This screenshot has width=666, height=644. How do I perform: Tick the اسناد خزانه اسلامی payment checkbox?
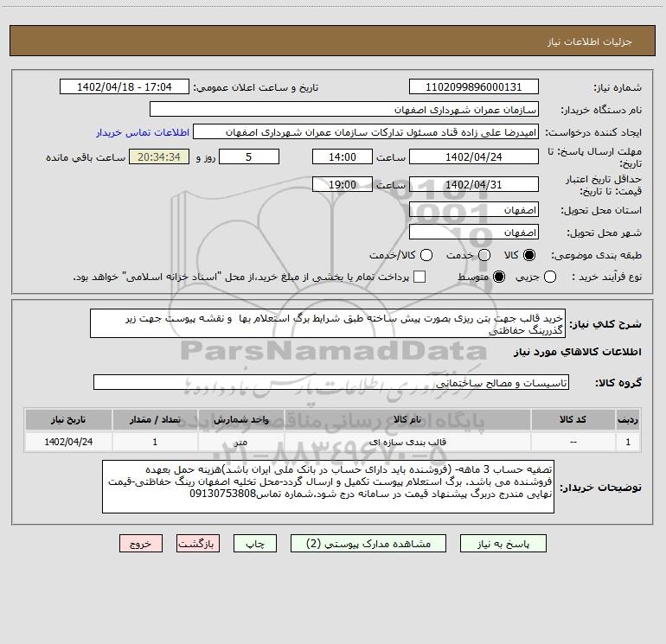pos(419,277)
